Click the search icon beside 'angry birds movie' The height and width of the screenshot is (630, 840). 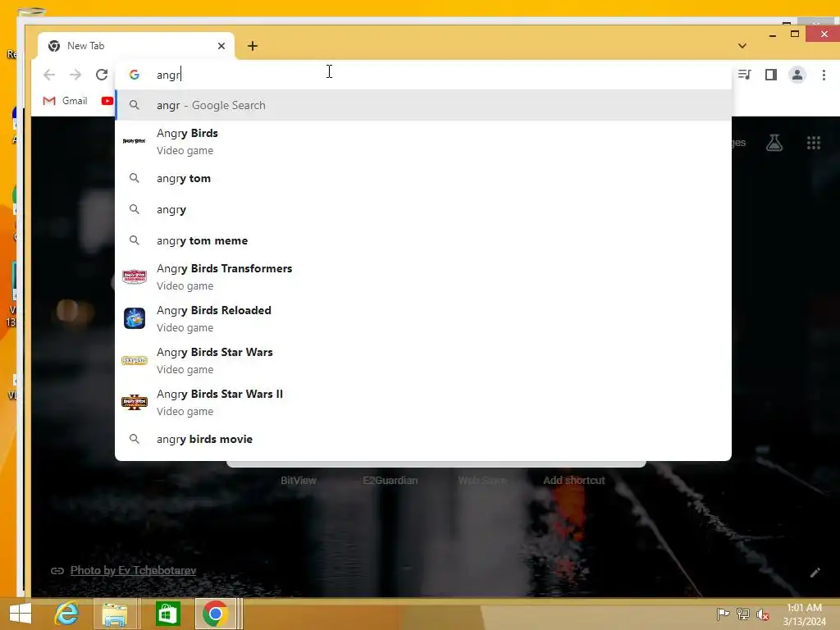135,439
